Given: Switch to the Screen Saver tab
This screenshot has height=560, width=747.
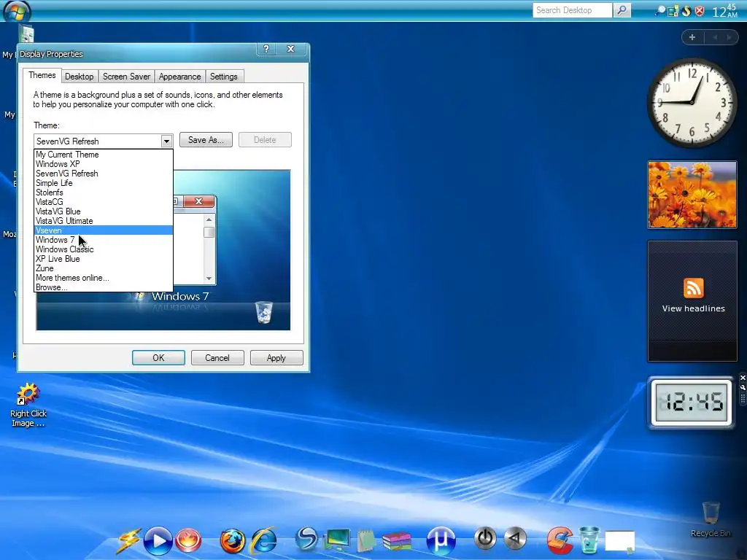Looking at the screenshot, I should click(126, 77).
